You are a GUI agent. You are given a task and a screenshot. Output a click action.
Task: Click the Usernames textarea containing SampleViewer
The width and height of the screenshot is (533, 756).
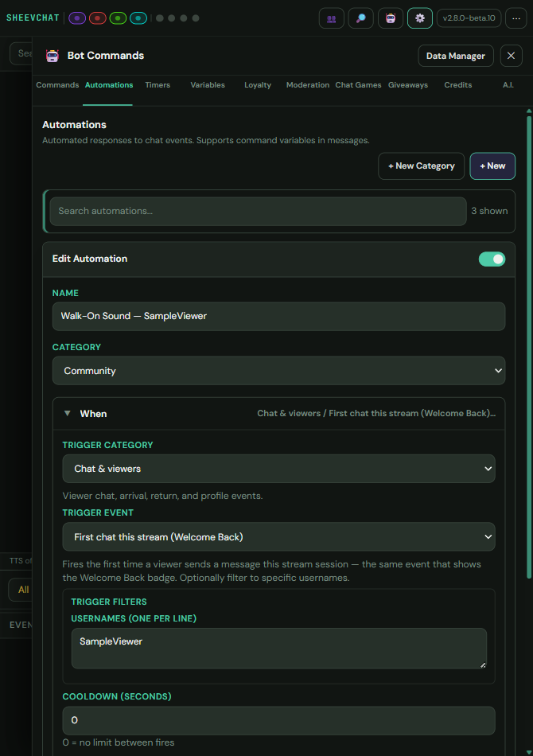tap(279, 649)
